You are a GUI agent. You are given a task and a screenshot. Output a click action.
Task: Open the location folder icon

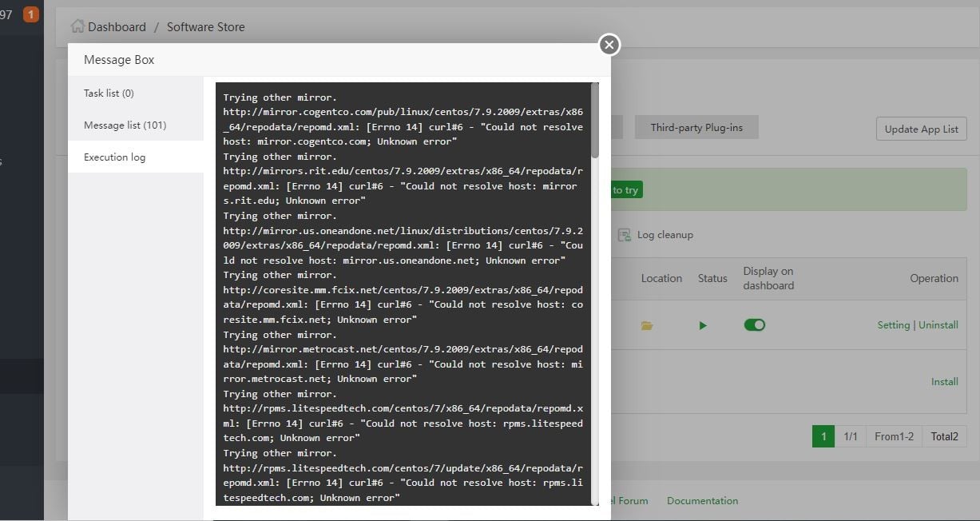(x=647, y=325)
